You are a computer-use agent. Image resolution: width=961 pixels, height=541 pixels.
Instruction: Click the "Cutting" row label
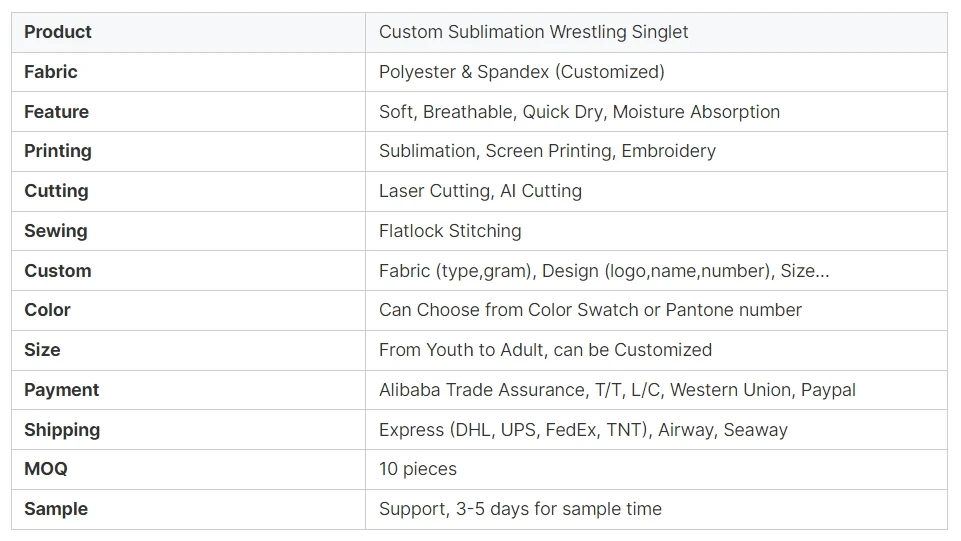pos(56,191)
